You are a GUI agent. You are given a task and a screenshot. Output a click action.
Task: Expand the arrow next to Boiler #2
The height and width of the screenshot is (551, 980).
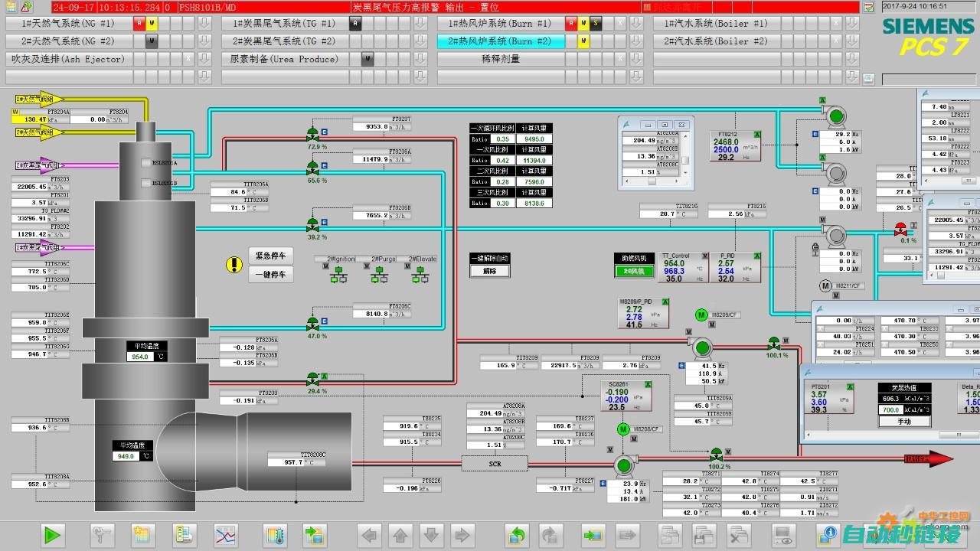coord(852,41)
